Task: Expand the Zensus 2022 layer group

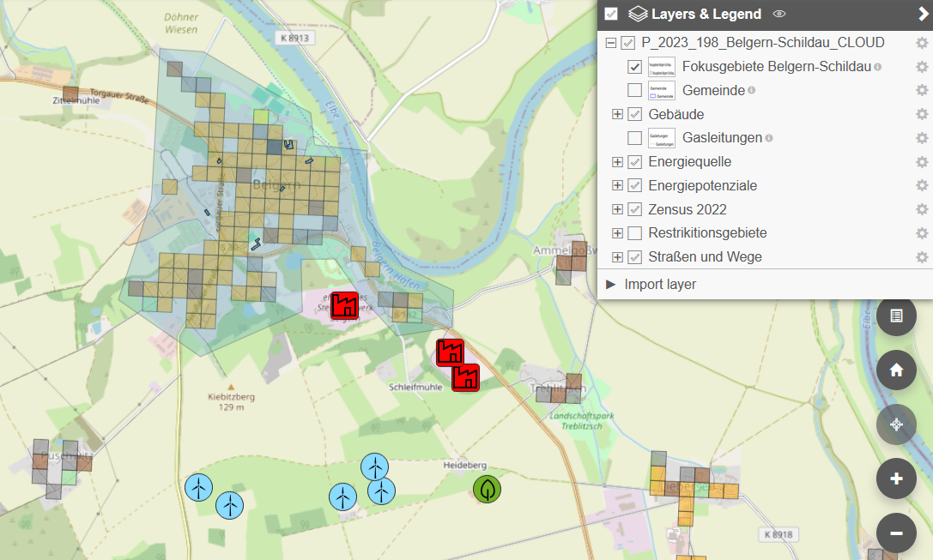Action: click(x=618, y=209)
